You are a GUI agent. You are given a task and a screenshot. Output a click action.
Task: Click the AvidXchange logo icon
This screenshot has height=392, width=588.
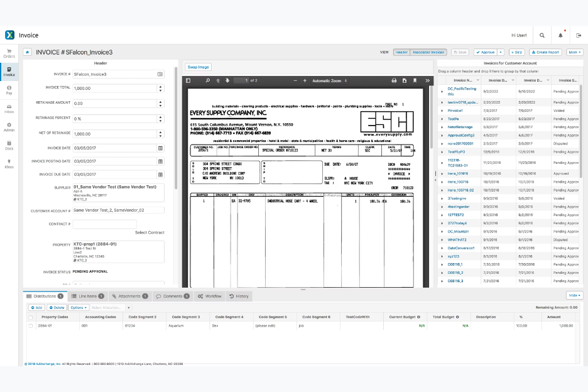coord(10,35)
